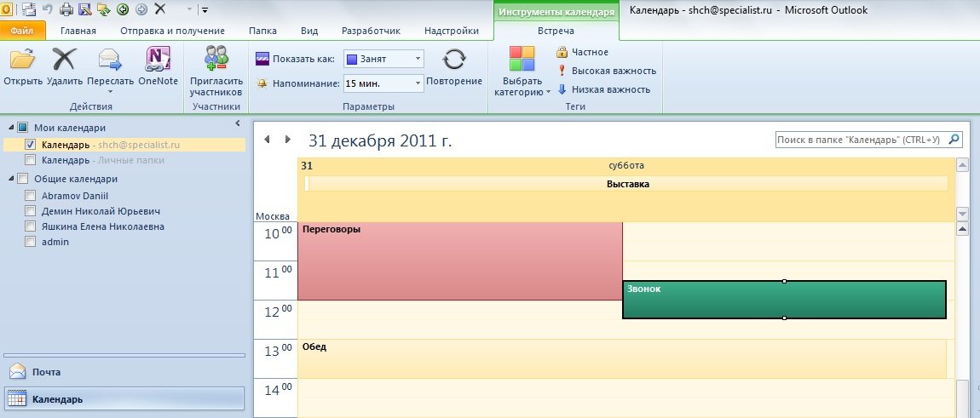Collapse the Мои календари group

[x=9, y=128]
